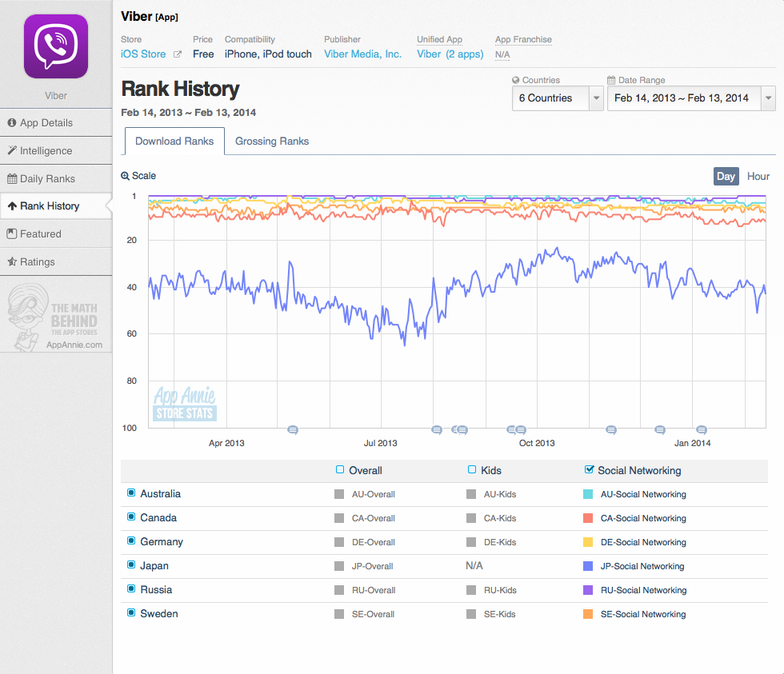Click the AU-Overall gray swatch
784x674 pixels.
click(x=339, y=494)
